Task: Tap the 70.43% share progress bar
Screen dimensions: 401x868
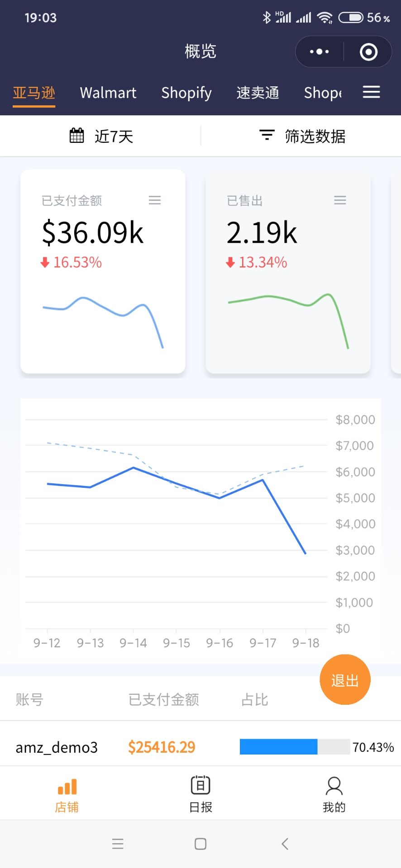Action: (x=294, y=747)
